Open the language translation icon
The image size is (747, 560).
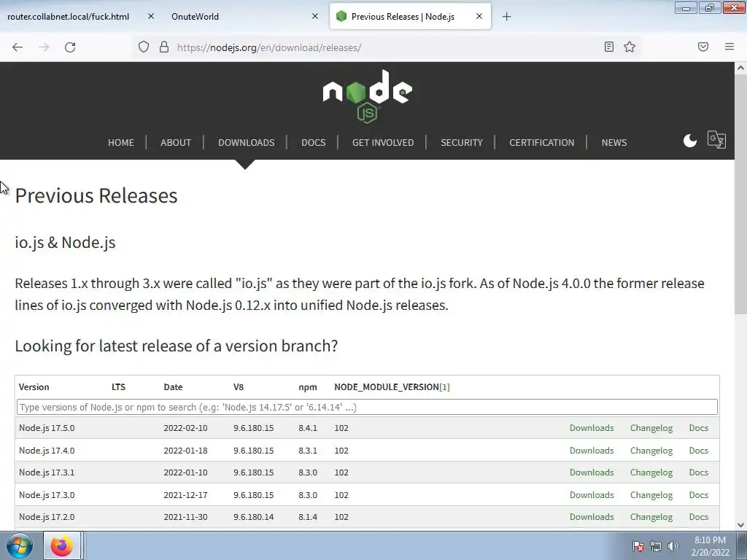(716, 140)
